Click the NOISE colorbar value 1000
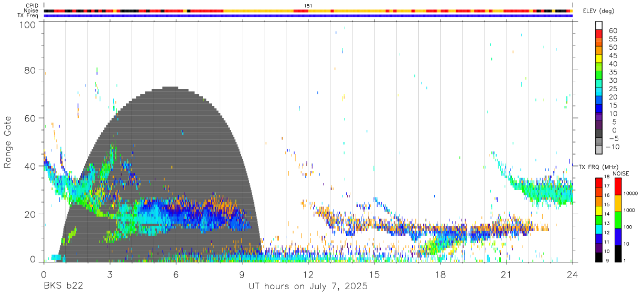The height and width of the screenshot is (297, 644). click(x=630, y=211)
